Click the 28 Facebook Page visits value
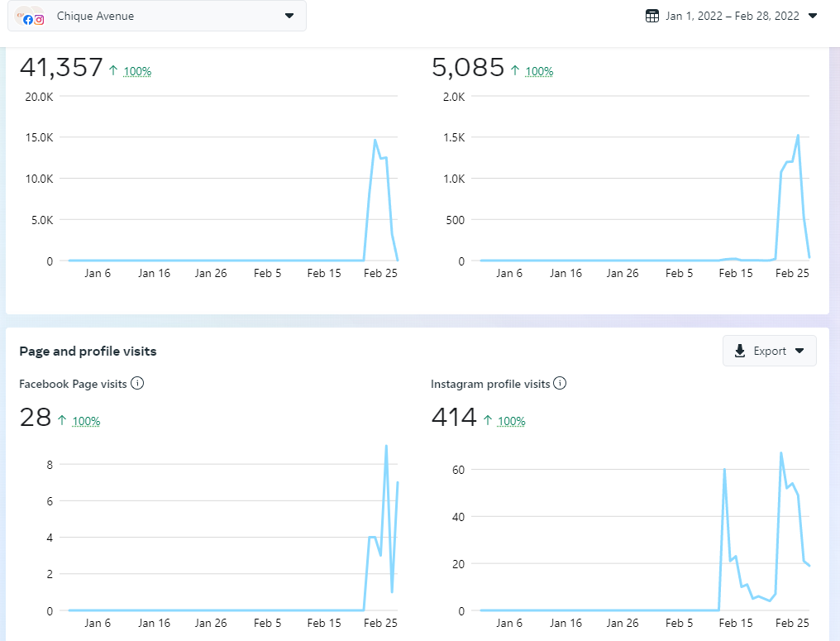This screenshot has height=641, width=840. coord(36,418)
